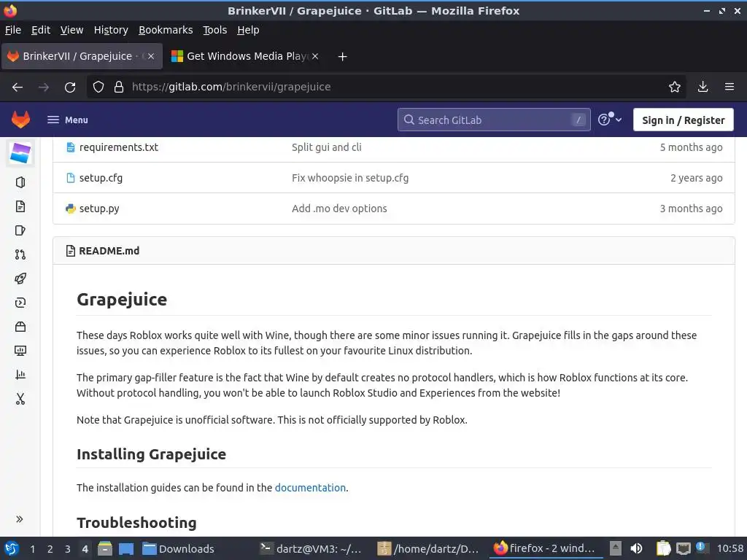
Task: Open the View menu
Action: (x=71, y=30)
